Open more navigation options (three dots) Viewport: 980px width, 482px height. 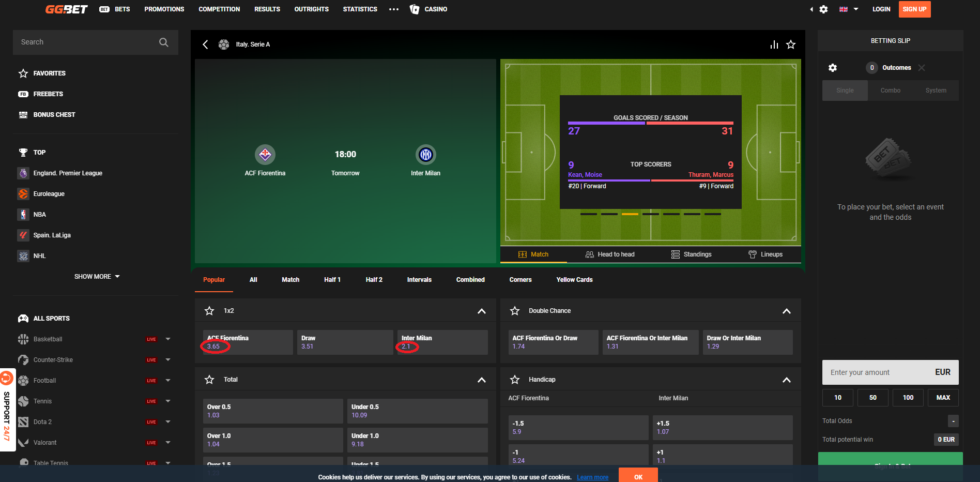pos(394,9)
